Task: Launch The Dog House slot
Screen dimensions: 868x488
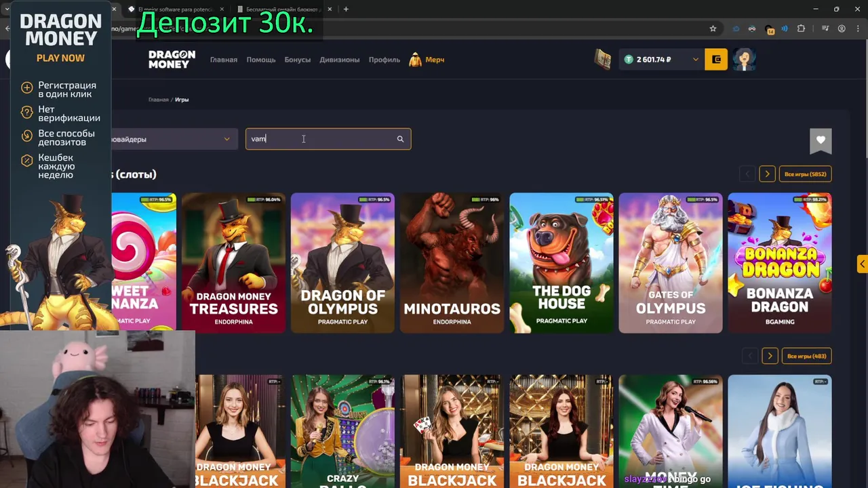Action: [x=561, y=263]
